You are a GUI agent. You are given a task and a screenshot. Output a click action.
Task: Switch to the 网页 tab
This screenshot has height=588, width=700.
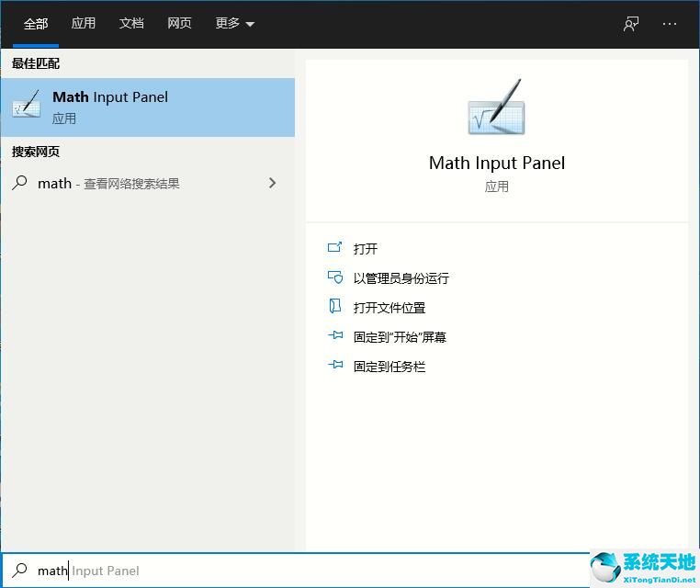click(179, 23)
